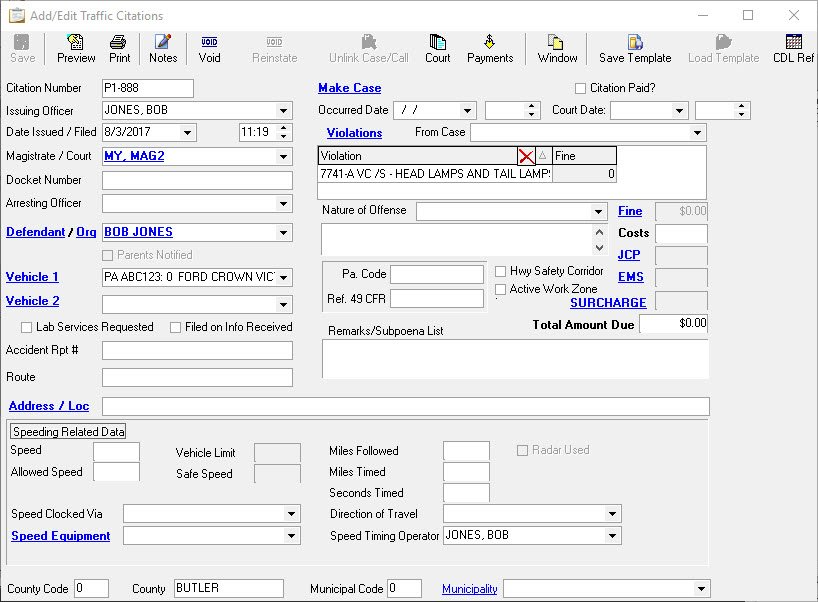Click the Make Case link

[349, 88]
